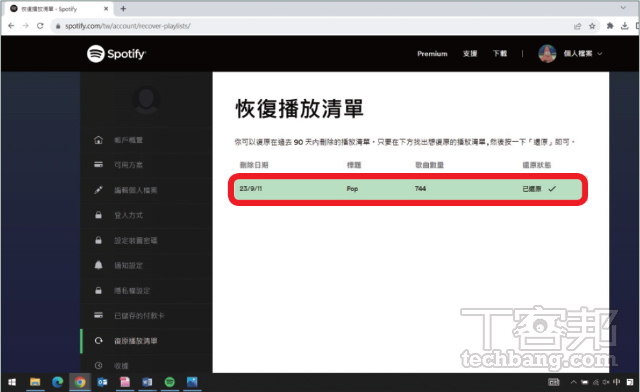Bookmark this page with star icon
640x392 pixels.
pos(592,26)
